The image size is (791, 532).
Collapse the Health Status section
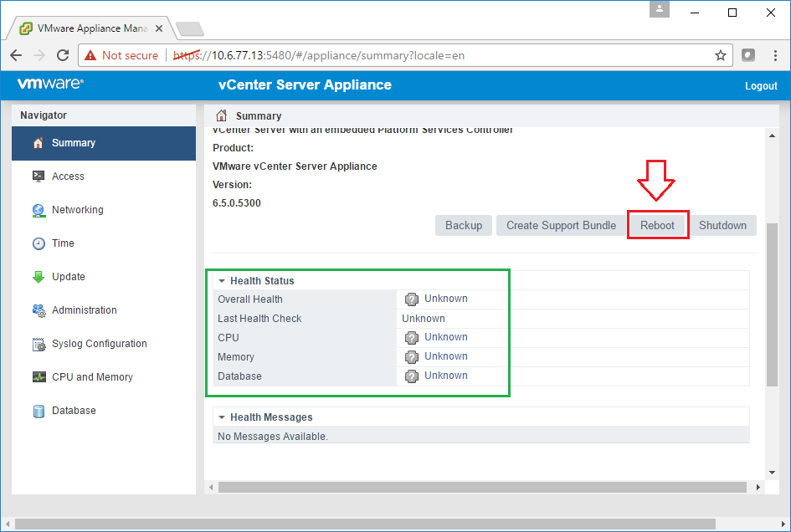coord(222,281)
